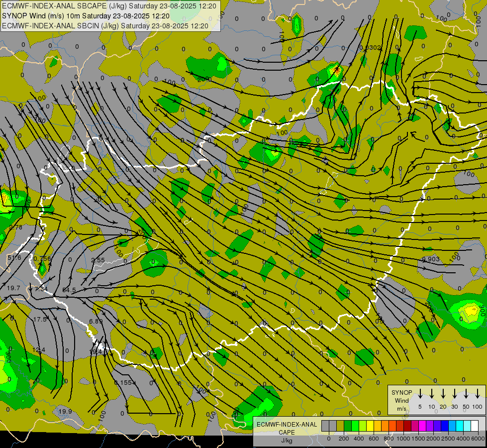This screenshot has height=448, width=487.
Task: Pick the leftmost gray CAPE legend swatch
Action: coord(325,426)
